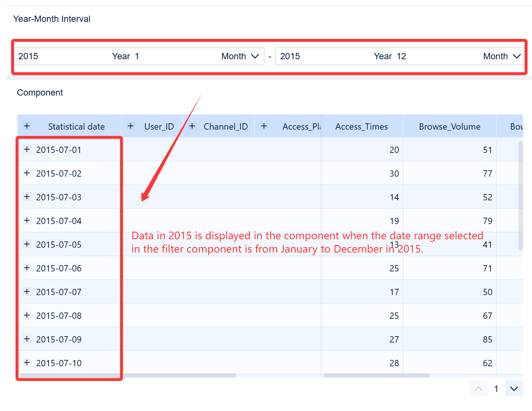Expand the 2015-07-05 row
The width and height of the screenshot is (532, 411).
[x=27, y=244]
